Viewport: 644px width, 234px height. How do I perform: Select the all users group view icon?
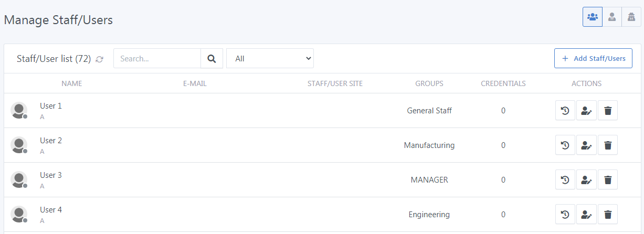(x=593, y=17)
